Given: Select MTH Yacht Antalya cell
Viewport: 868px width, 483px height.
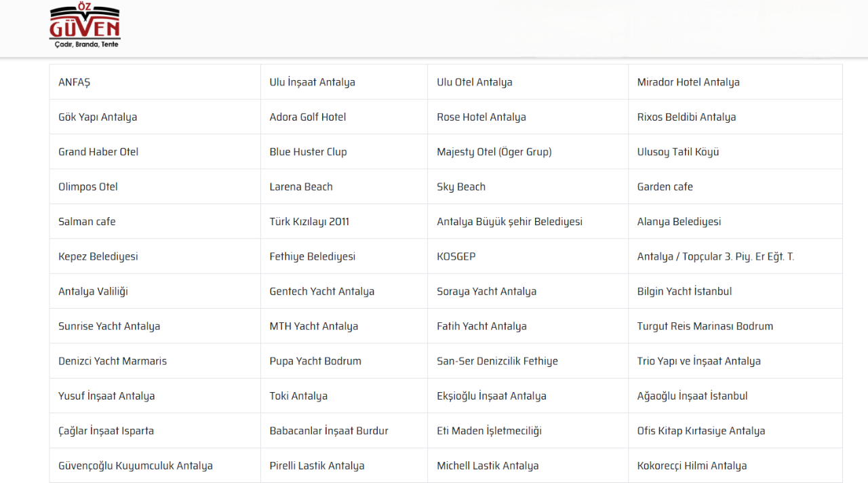Looking at the screenshot, I should tap(314, 326).
